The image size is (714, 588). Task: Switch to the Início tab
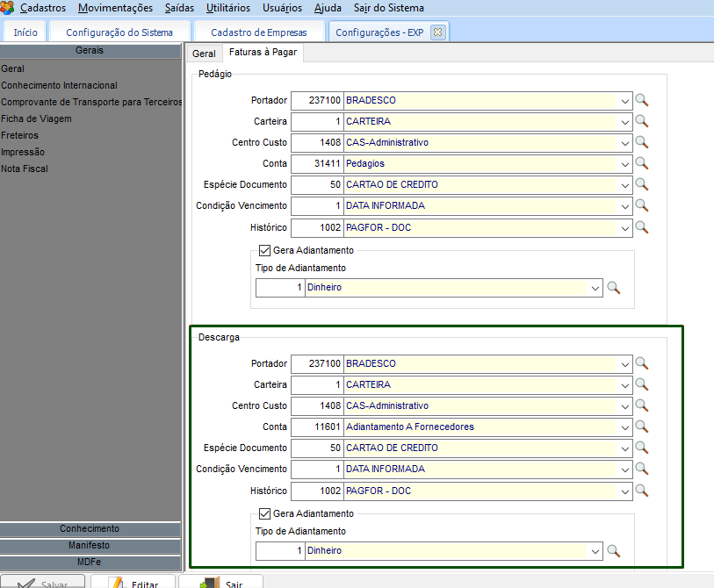25,32
